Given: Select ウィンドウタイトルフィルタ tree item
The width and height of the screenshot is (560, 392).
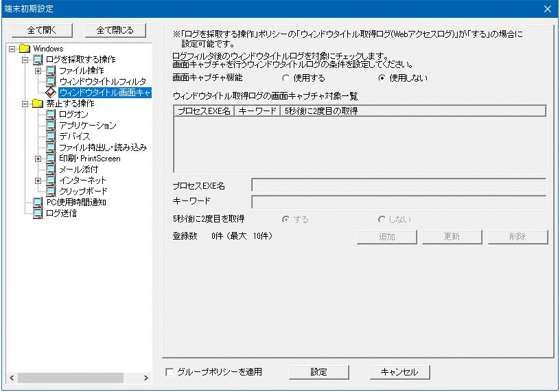Looking at the screenshot, I should 102,82.
